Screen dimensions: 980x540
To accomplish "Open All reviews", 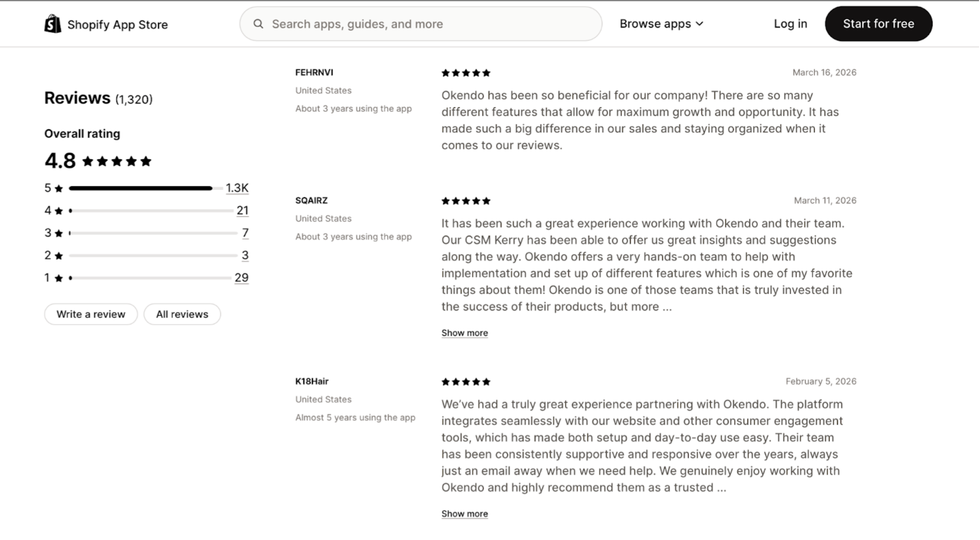I will pyautogui.click(x=182, y=314).
